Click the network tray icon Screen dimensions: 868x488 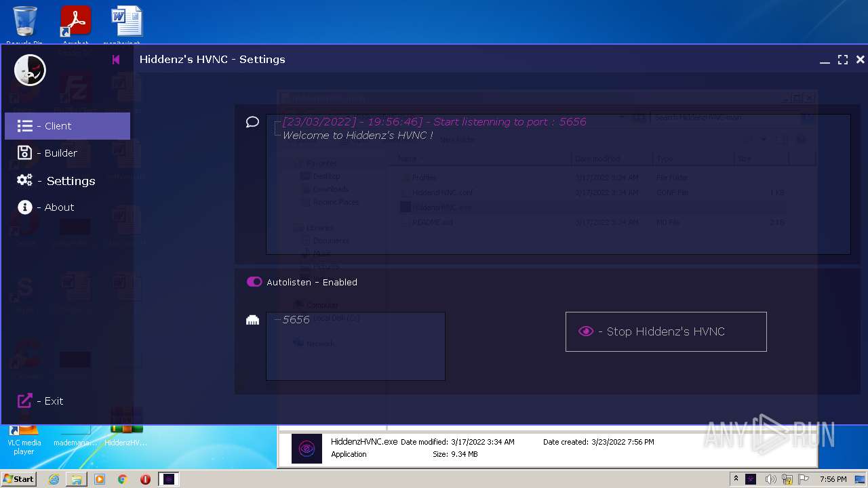pos(787,479)
